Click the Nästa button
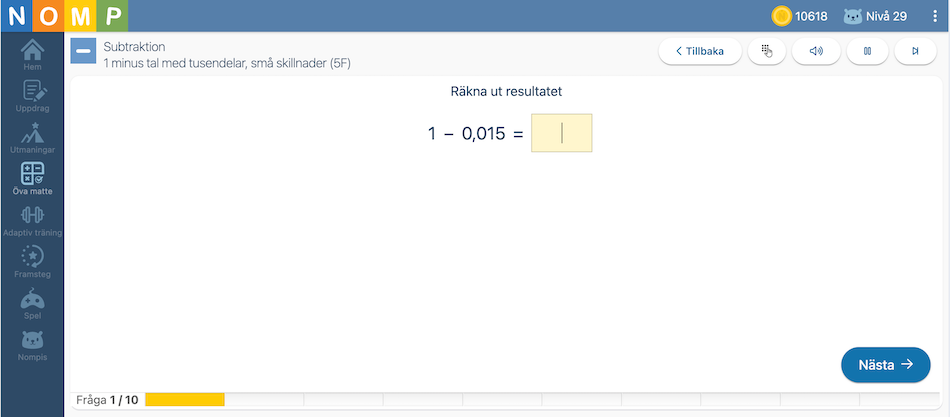 tap(886, 365)
